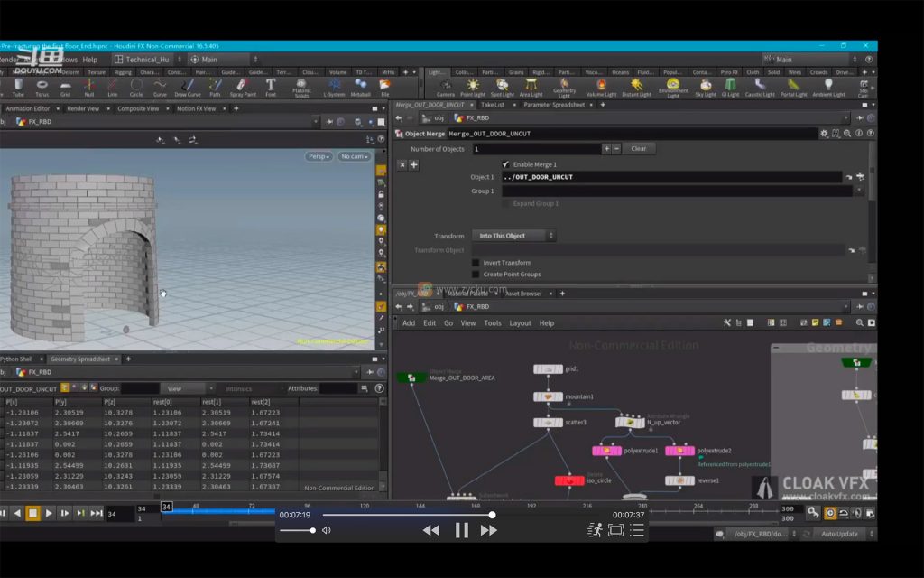
Task: Select the Metaball shelf tool
Action: pyautogui.click(x=360, y=87)
